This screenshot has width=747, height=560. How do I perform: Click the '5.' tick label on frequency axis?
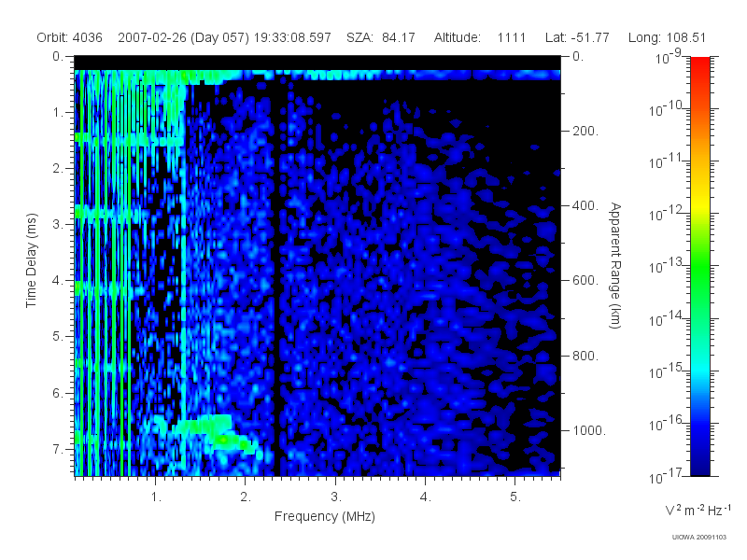click(x=515, y=497)
